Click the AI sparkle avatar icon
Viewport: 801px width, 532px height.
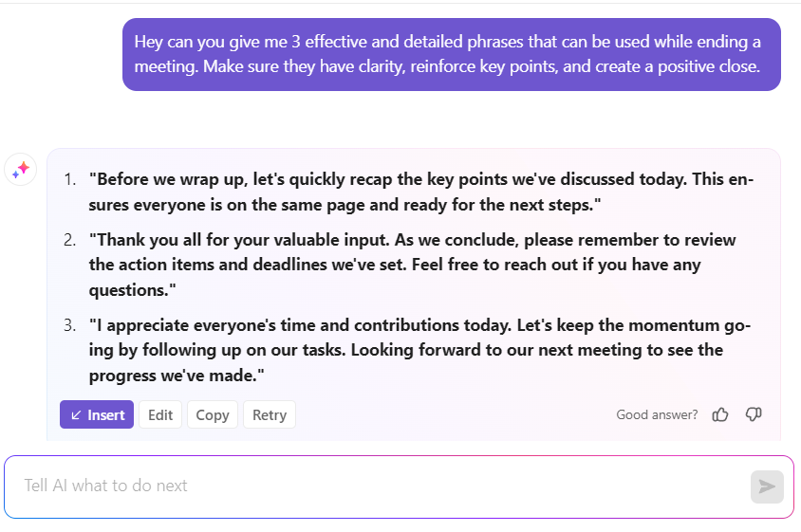tap(20, 170)
